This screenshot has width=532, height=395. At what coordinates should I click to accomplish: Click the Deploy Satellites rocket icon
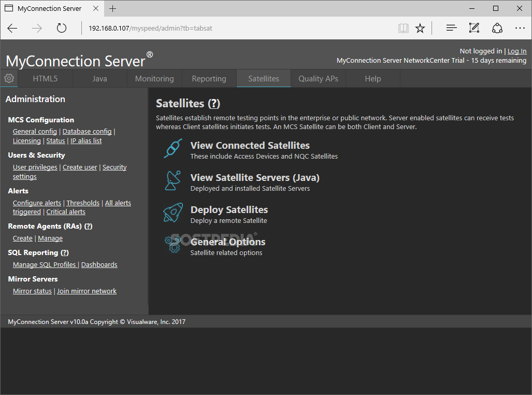(x=173, y=213)
